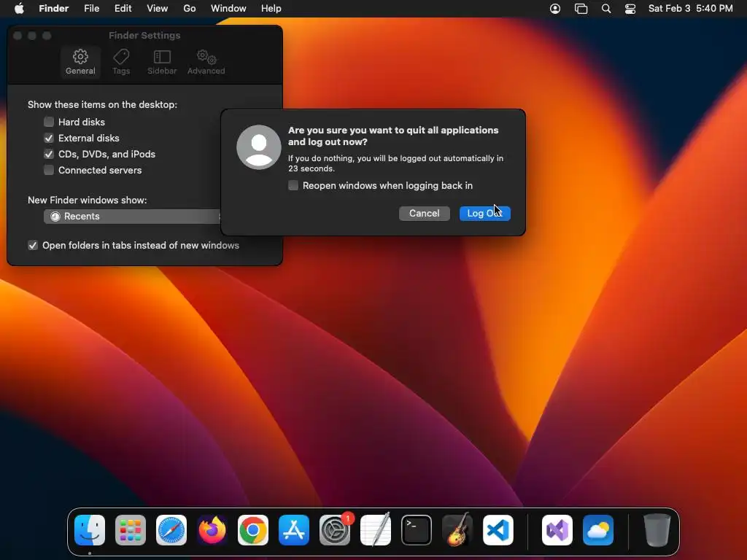Open Visual Studio Code in Dock
Image resolution: width=747 pixels, height=560 pixels.
pyautogui.click(x=498, y=530)
